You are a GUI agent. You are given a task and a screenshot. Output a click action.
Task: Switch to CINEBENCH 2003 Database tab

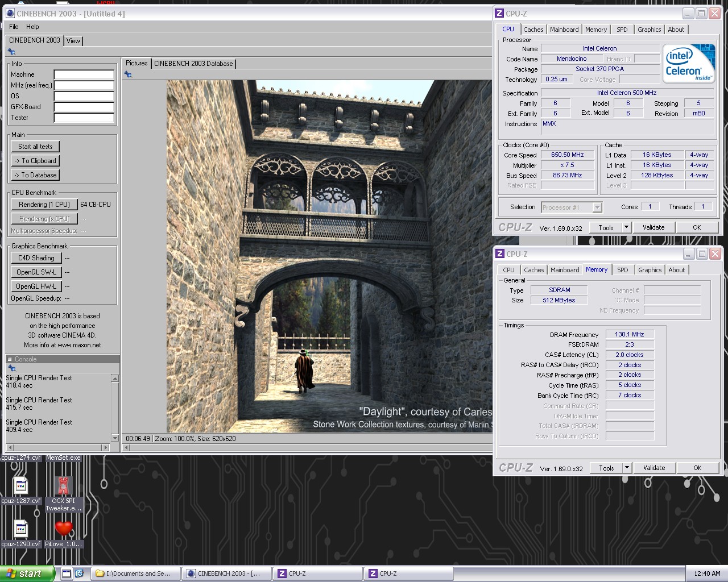point(193,64)
